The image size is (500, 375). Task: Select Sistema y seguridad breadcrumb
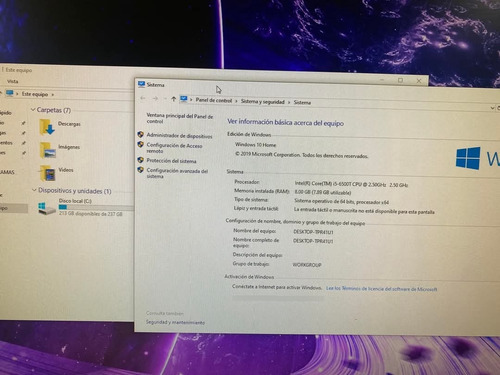(x=263, y=101)
